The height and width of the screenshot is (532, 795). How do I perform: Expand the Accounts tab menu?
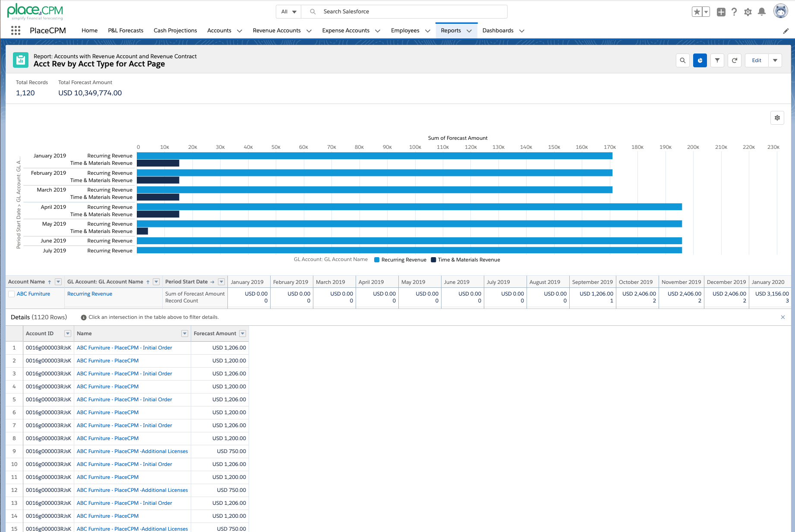(240, 31)
